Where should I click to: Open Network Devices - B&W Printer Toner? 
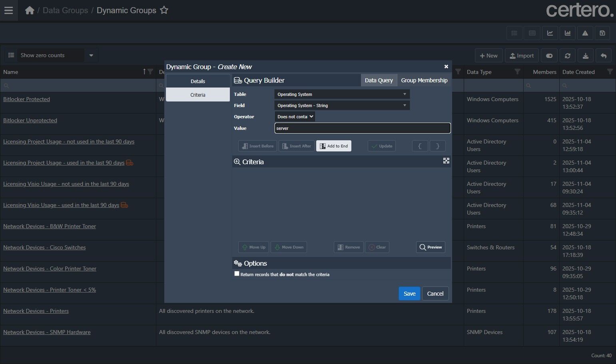tap(50, 226)
